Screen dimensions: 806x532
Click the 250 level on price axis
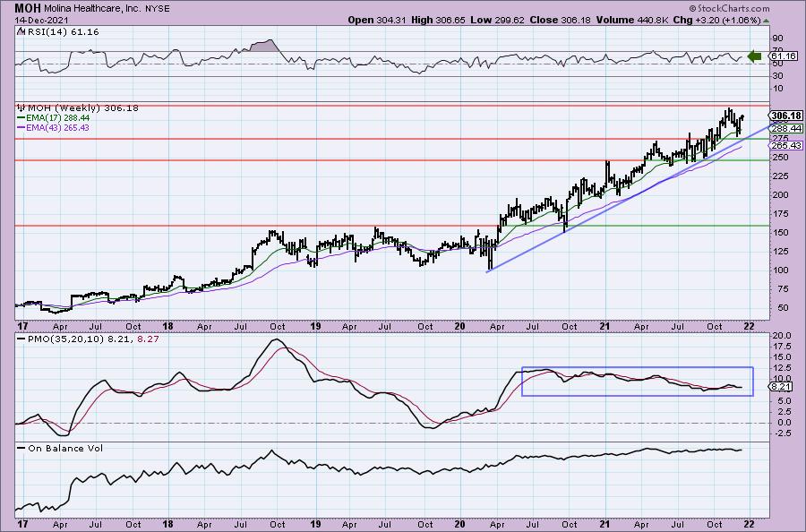pos(780,158)
